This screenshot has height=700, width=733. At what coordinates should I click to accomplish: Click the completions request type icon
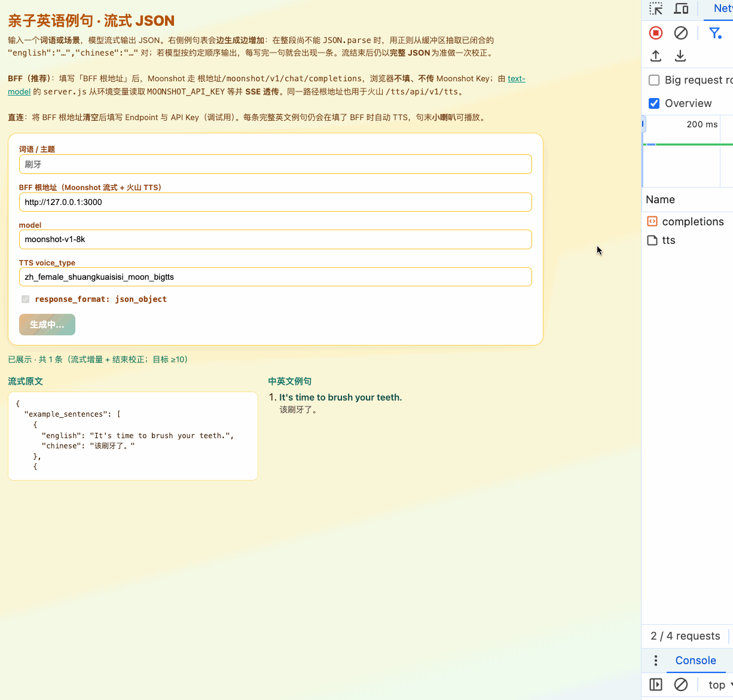[x=652, y=221]
